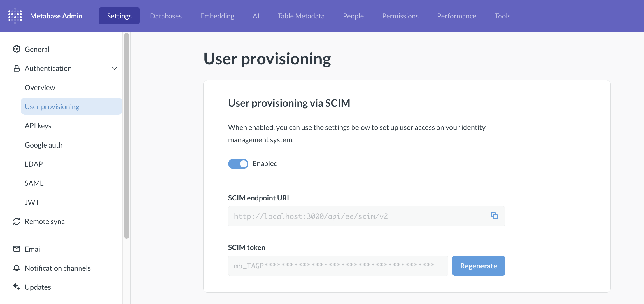Open the People tab

[353, 16]
